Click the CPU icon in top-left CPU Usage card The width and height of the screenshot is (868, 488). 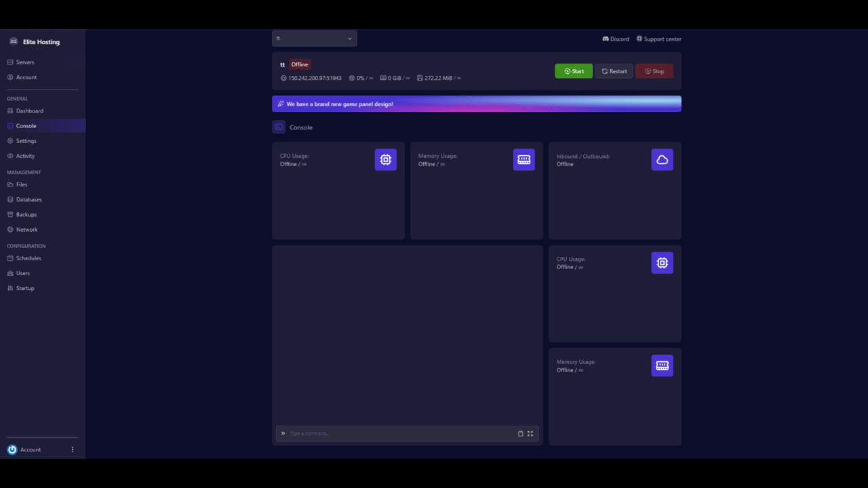coord(385,160)
